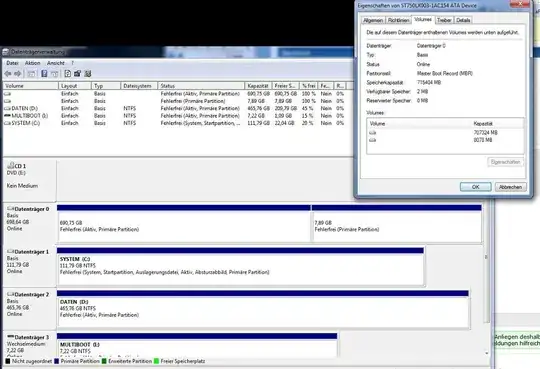Click the OK button in properties dialog
The width and height of the screenshot is (540, 369).
coord(476,187)
